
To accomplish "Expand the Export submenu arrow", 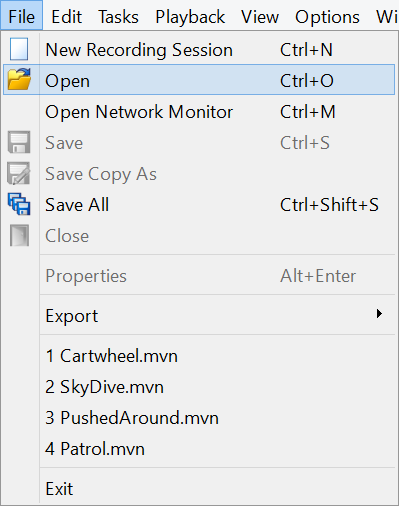I will coord(379,314).
